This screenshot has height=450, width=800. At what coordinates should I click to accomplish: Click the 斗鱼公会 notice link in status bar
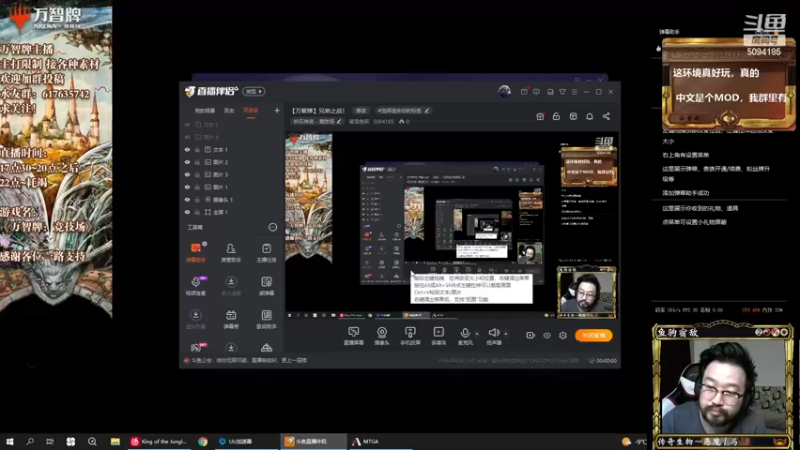(249, 360)
